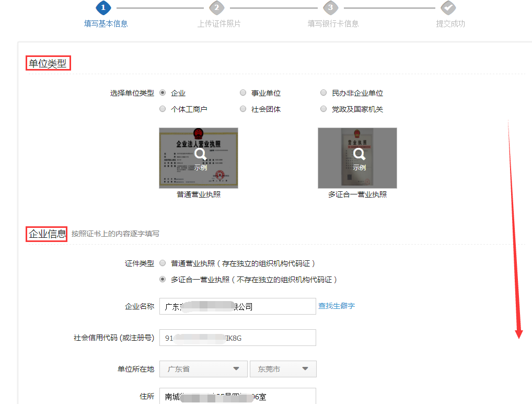The image size is (532, 404).
Task: Click magnifier icon on 普通营业执照 sample
Action: click(x=201, y=154)
